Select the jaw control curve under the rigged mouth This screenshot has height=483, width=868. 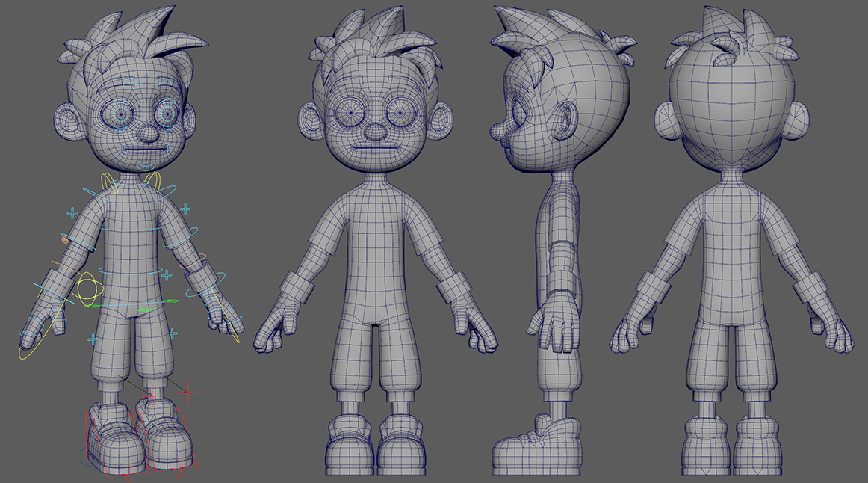click(146, 167)
